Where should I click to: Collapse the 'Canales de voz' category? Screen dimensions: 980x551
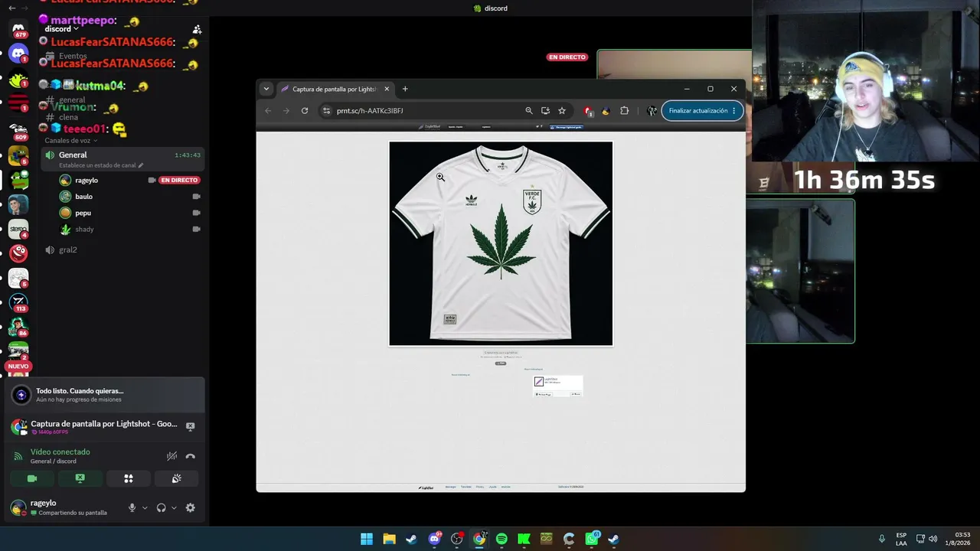70,141
